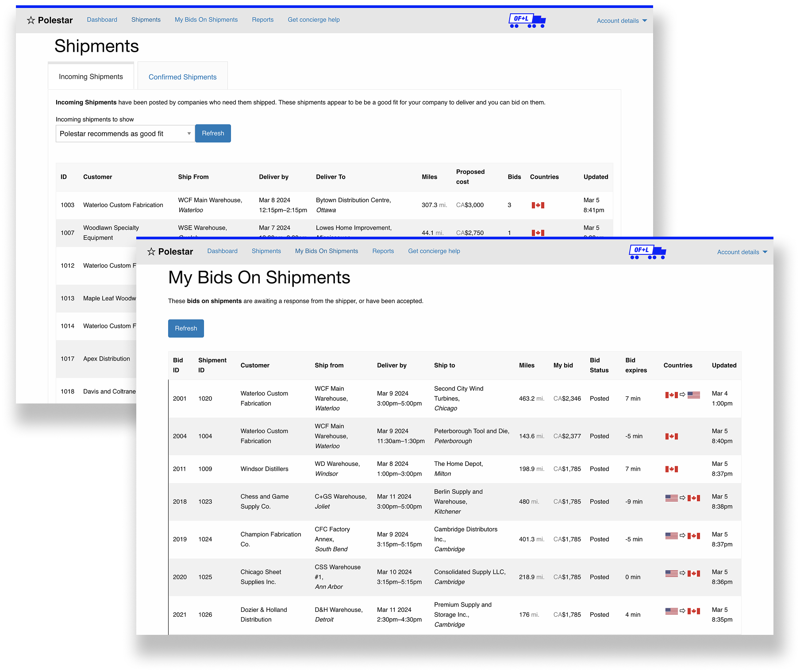Open Shipments menu in back window navbar
The height and width of the screenshot is (672, 800).
pyautogui.click(x=146, y=20)
